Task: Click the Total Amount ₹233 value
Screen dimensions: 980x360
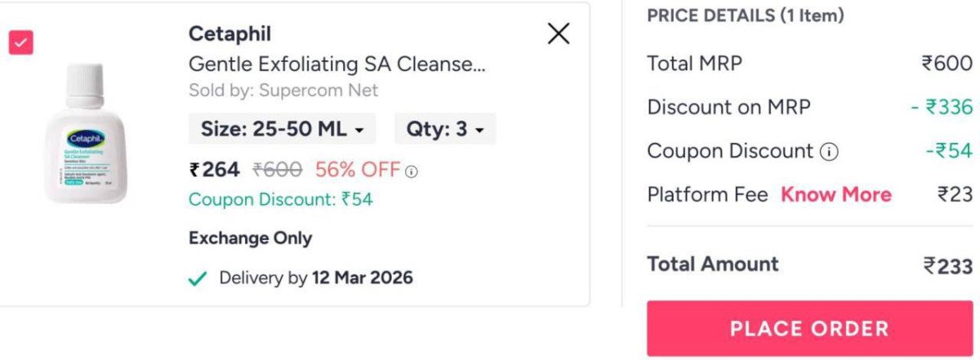Action: tap(947, 265)
